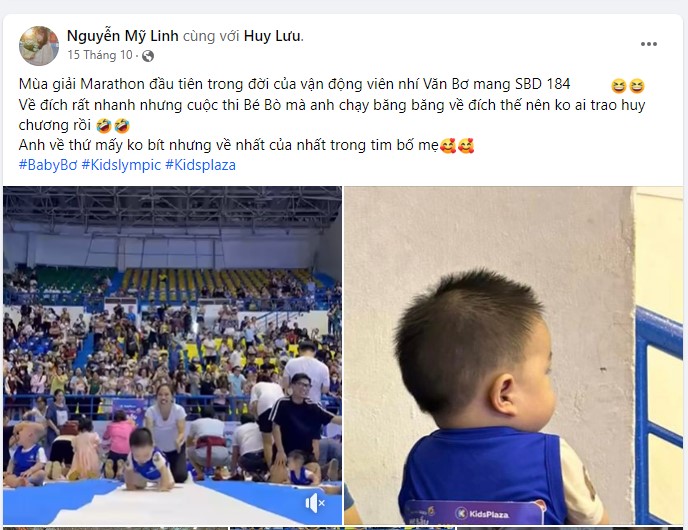Click the grinning emoji pair after SBD 184
This screenshot has height=530, width=688.
tap(627, 86)
